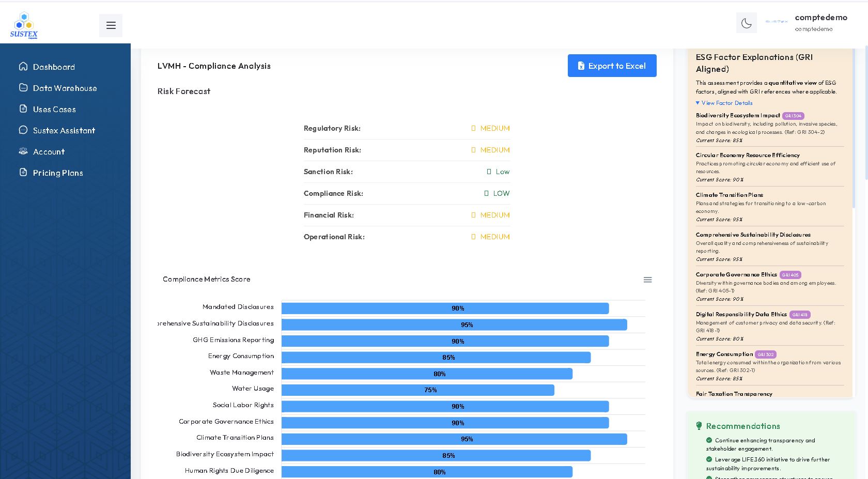Viewport: 868px width, 479px height.
Task: Click Digital Responsibility Data Ethics factor
Action: 741,315
